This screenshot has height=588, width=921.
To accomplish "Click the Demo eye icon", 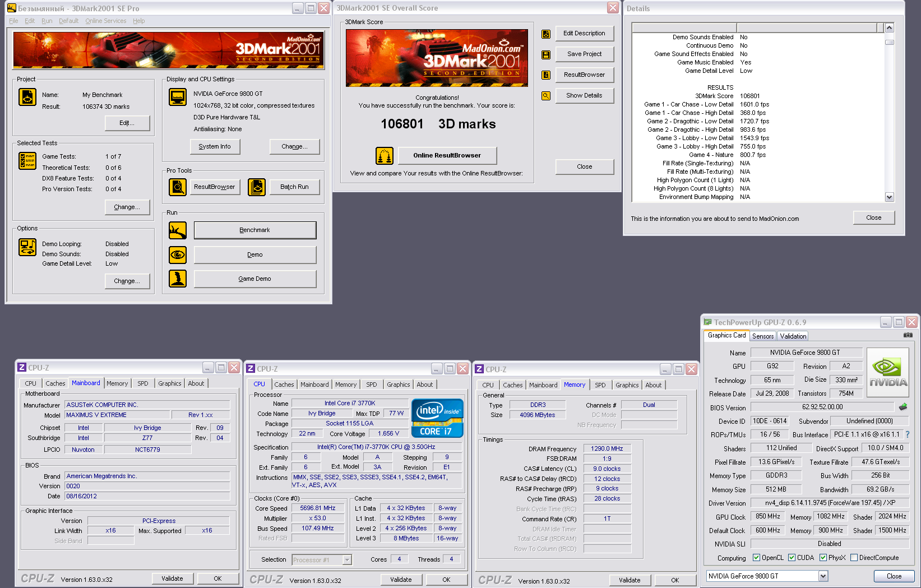I will pos(178,254).
